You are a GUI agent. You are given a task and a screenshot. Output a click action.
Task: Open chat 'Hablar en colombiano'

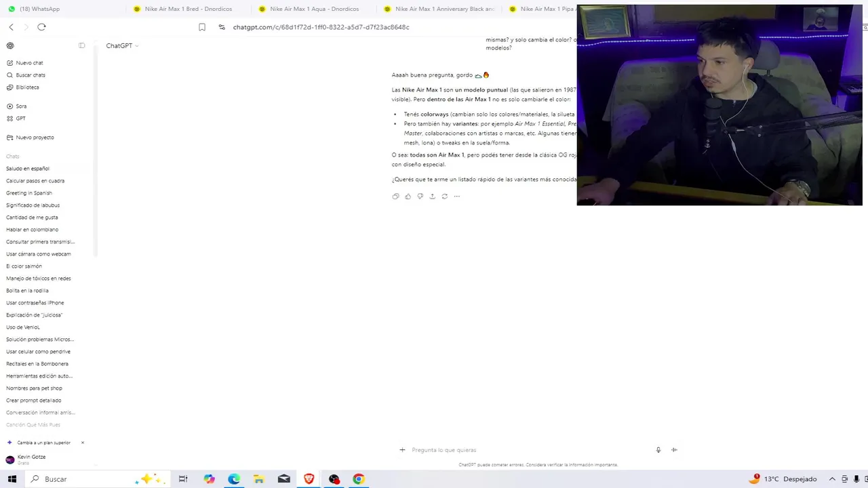point(32,230)
